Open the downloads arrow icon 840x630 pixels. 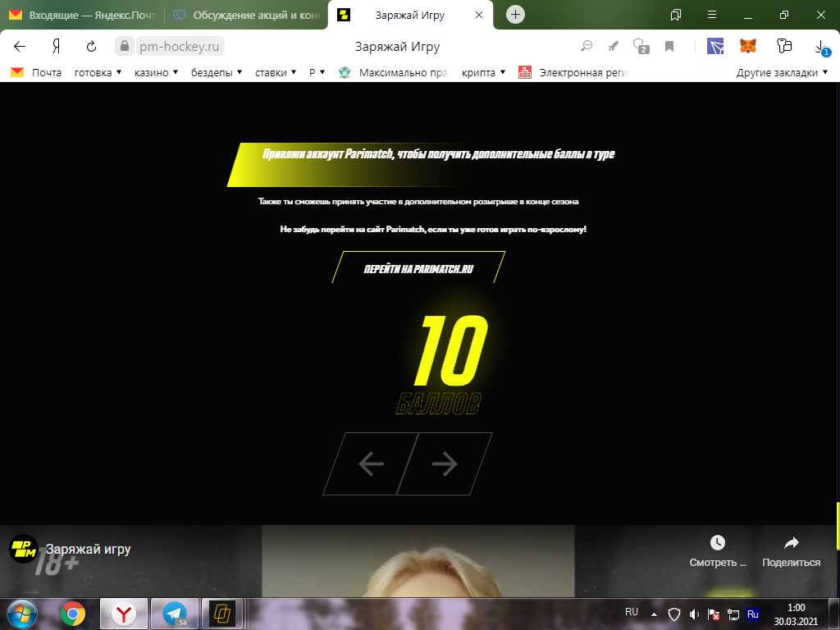tap(820, 47)
